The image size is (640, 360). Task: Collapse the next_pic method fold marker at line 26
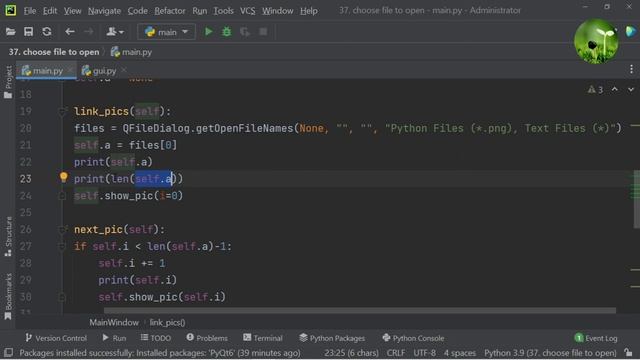pos(62,229)
